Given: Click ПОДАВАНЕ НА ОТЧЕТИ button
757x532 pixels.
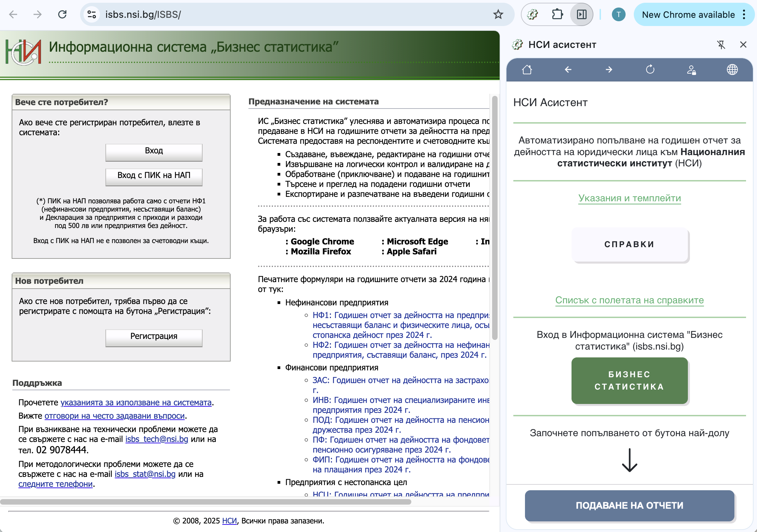Looking at the screenshot, I should coord(629,505).
